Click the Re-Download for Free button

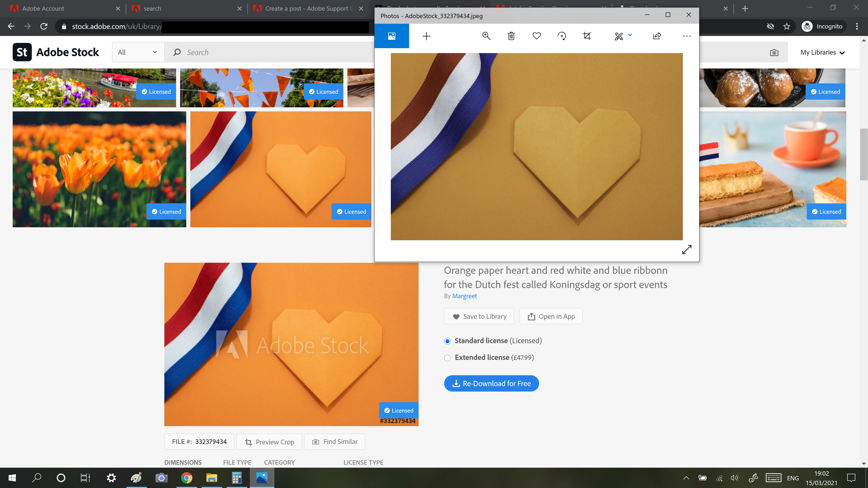coord(491,383)
